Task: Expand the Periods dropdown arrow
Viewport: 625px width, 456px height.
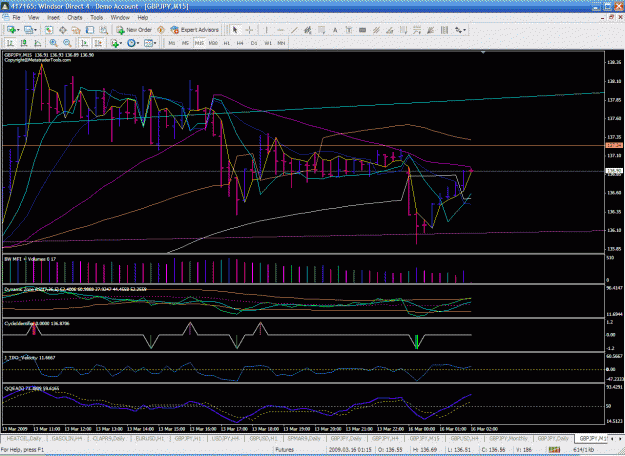Action: [x=138, y=43]
